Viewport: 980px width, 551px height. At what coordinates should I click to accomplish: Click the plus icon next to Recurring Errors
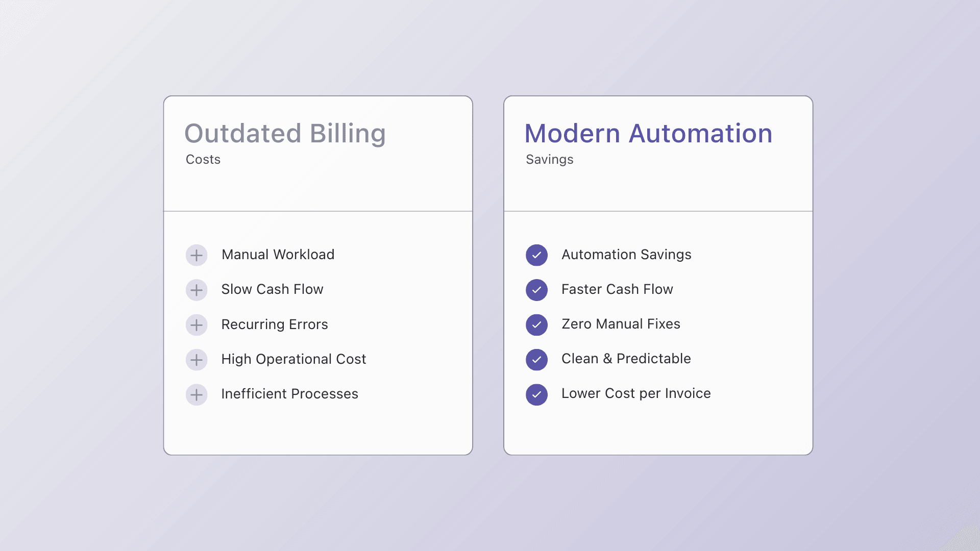coord(197,325)
